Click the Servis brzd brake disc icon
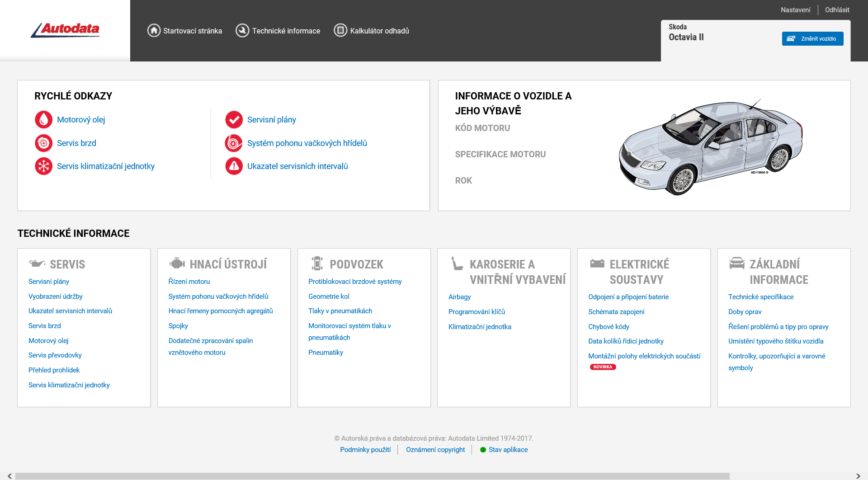Image resolution: width=868 pixels, height=480 pixels. click(43, 143)
